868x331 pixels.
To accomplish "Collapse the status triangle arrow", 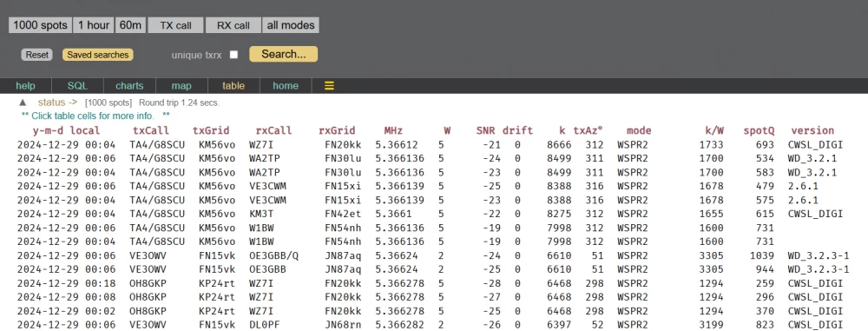I will (x=23, y=103).
